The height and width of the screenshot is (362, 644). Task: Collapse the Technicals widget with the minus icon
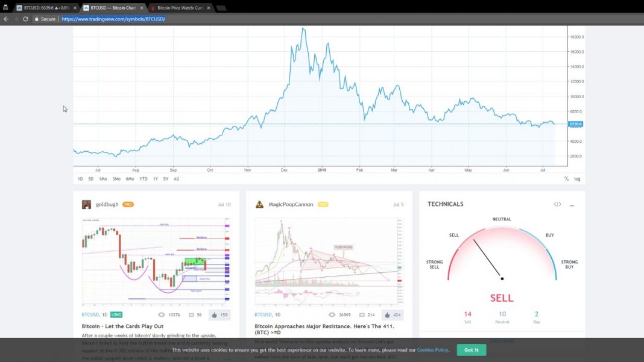[572, 205]
